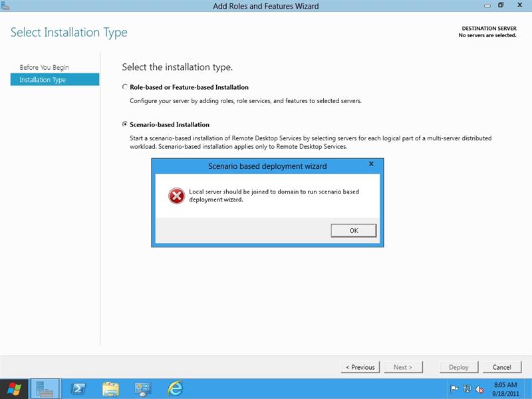532x399 pixels.
Task: Click the network tray icon
Action: click(467, 389)
